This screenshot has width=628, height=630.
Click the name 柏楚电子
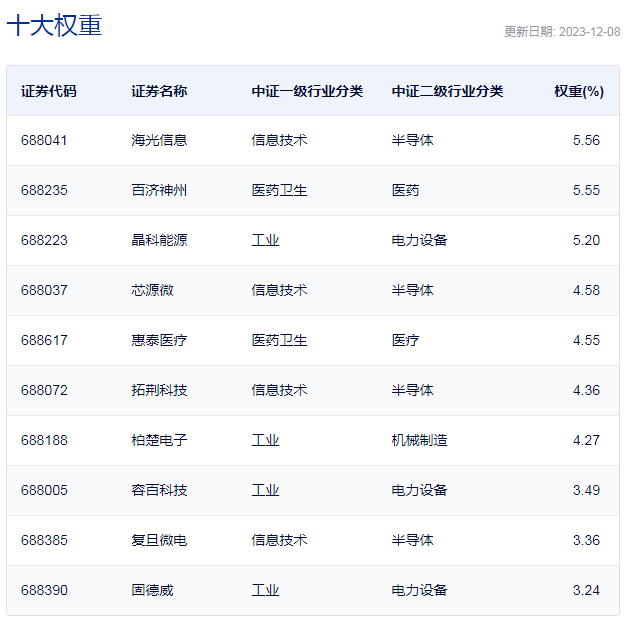159,440
